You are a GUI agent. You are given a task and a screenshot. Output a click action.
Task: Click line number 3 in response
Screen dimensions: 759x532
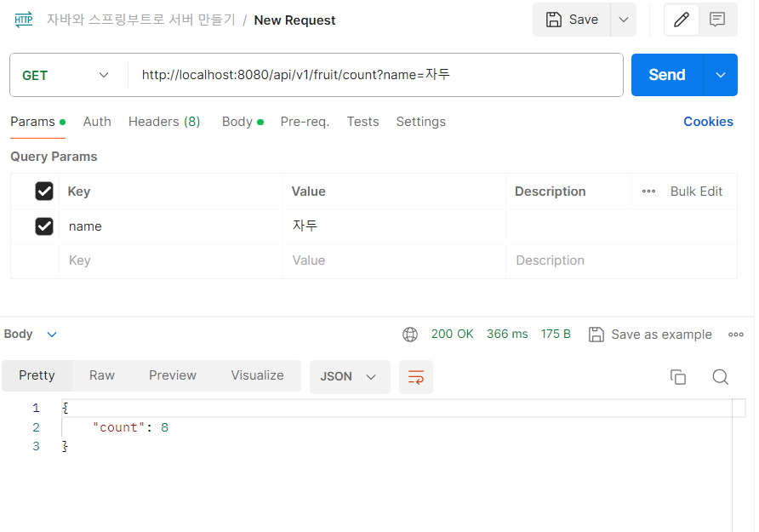pos(36,446)
